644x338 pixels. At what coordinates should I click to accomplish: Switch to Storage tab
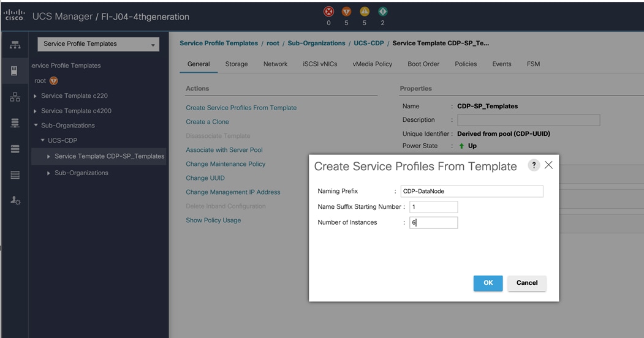coord(237,64)
